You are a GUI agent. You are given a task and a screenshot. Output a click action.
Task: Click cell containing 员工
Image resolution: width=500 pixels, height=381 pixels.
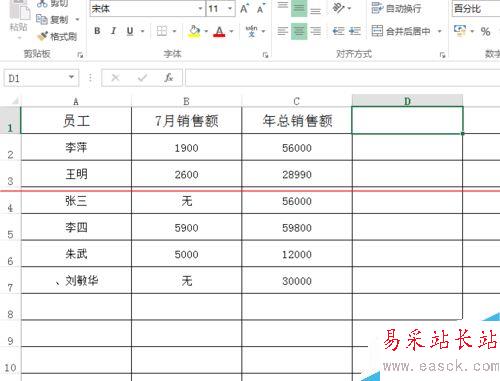click(x=76, y=120)
